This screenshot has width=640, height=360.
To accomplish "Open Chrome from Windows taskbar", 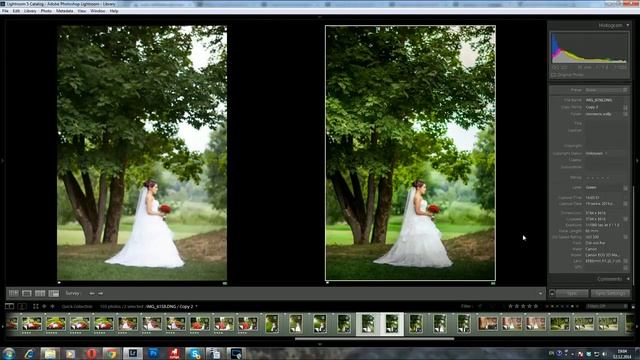I will [x=111, y=353].
